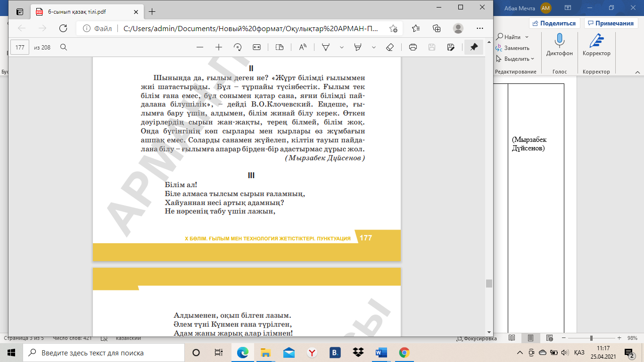The width and height of the screenshot is (644, 362).
Task: Click the Windows taskbar search box
Action: pyautogui.click(x=103, y=353)
